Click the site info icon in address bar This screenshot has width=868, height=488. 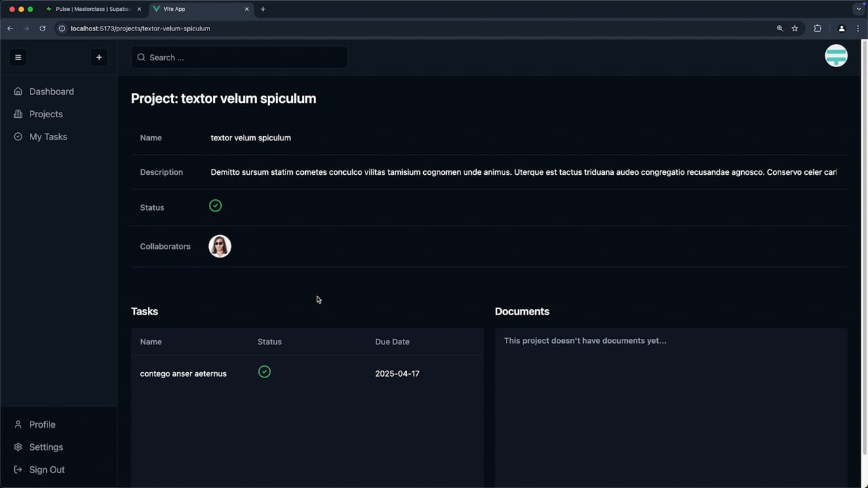pos(62,28)
